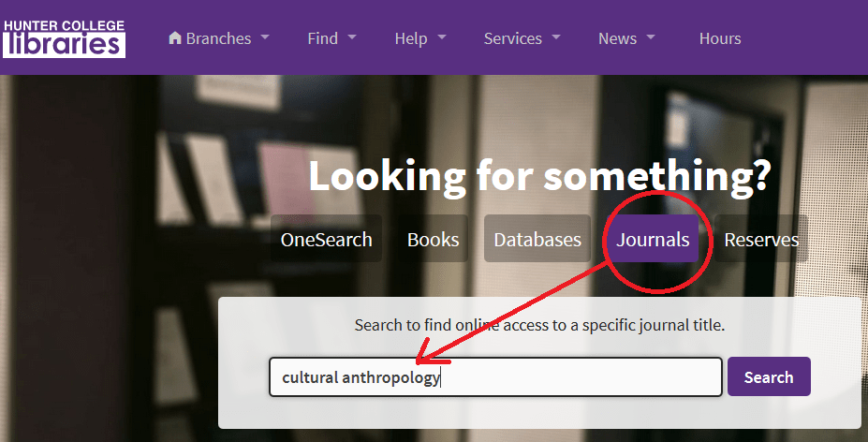The image size is (868, 442).
Task: Switch to the Databases tab
Action: (537, 239)
